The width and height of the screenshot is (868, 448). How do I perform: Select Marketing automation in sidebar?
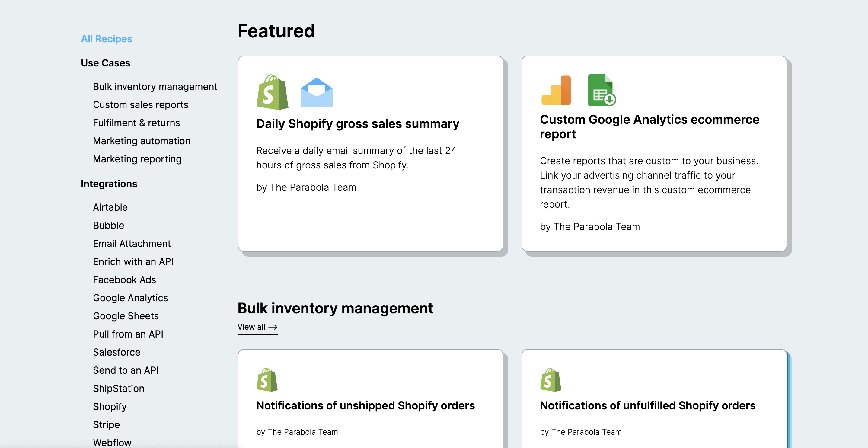(142, 141)
